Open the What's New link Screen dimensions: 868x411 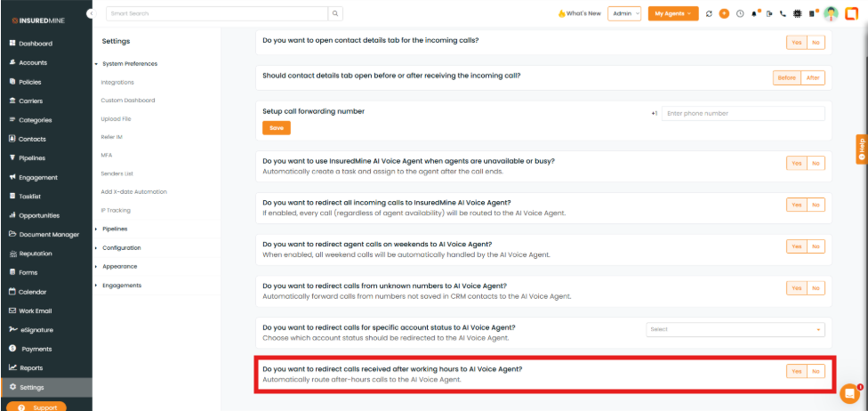pos(579,13)
